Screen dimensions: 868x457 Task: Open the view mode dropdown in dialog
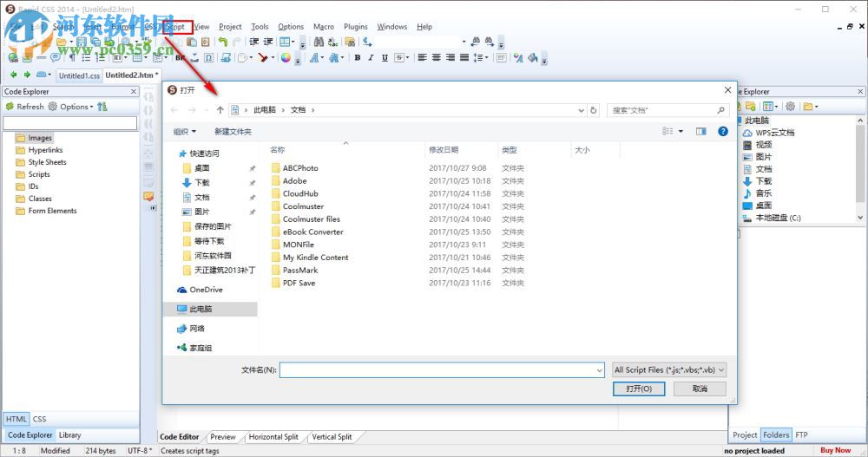click(681, 131)
